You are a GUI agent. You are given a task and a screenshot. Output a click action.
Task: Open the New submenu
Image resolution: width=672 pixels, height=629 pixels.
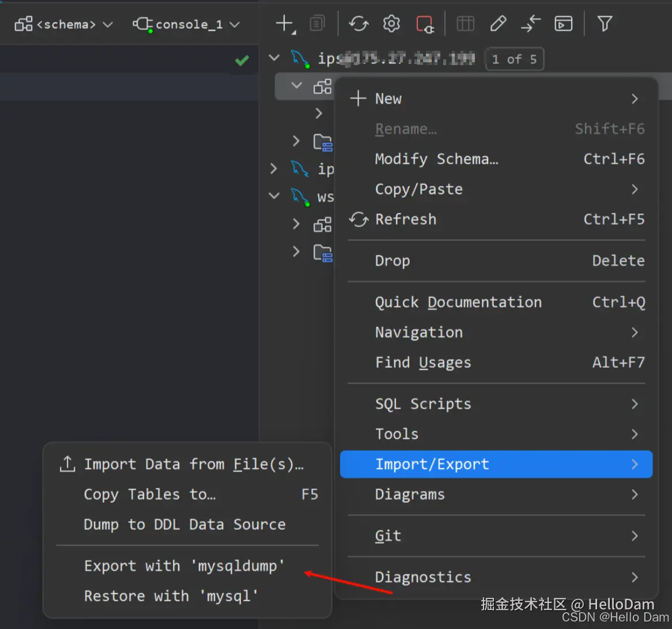496,99
